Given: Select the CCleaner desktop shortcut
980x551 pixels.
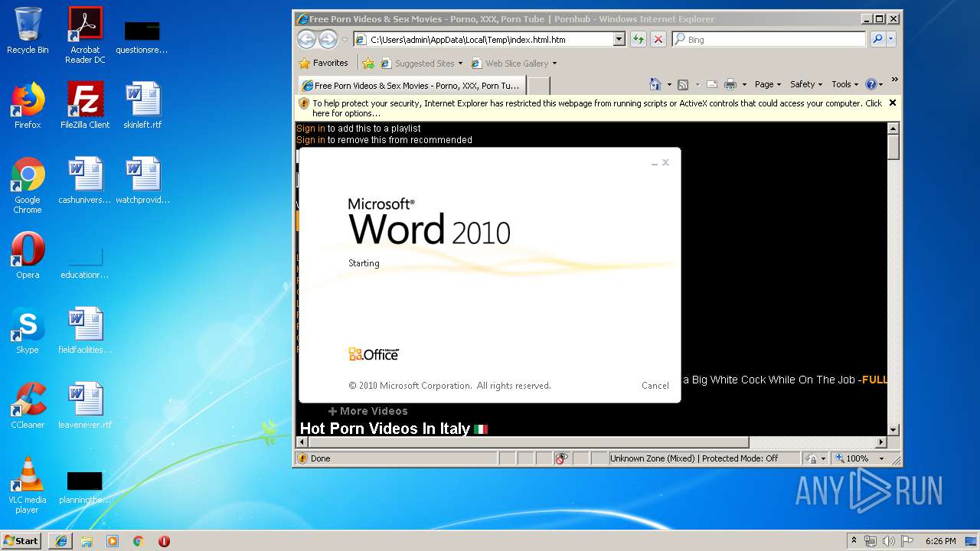Looking at the screenshot, I should (x=28, y=406).
